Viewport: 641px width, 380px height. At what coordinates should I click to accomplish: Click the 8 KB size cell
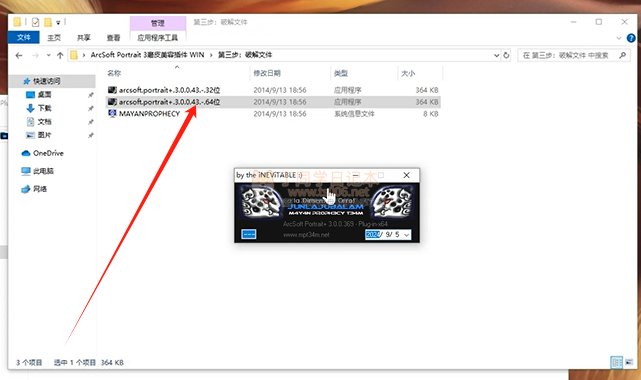430,114
